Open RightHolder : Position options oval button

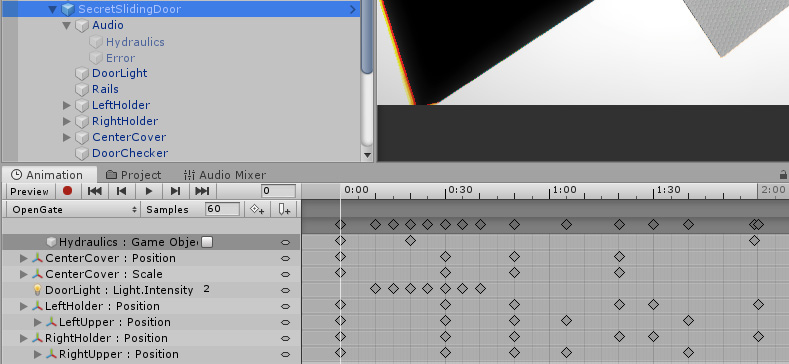285,338
